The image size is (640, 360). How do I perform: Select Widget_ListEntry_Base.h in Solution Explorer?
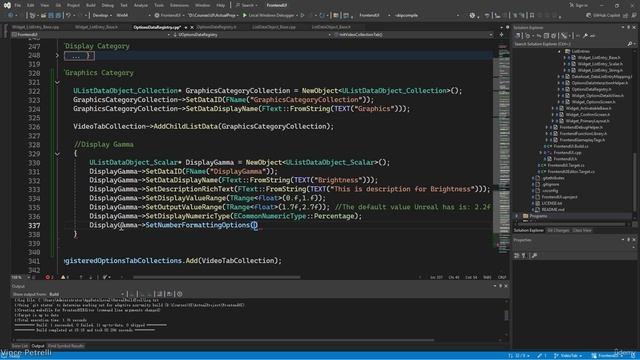599,58
